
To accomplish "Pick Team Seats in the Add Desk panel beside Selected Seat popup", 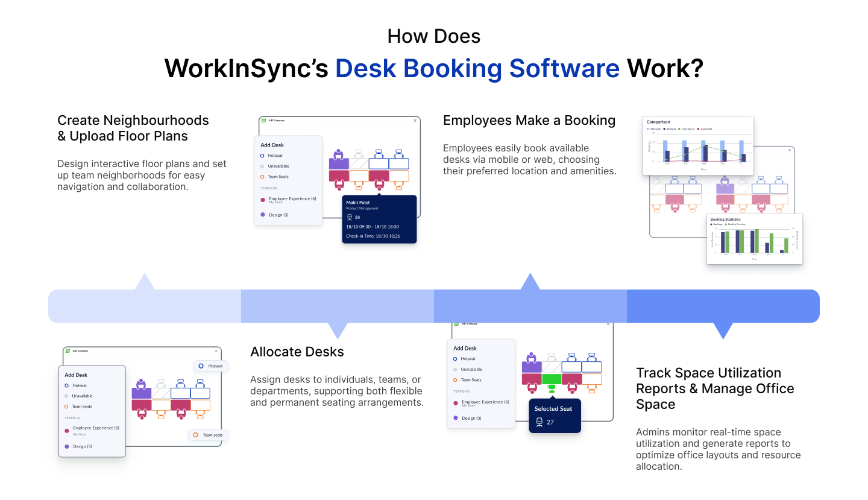I will [467, 380].
